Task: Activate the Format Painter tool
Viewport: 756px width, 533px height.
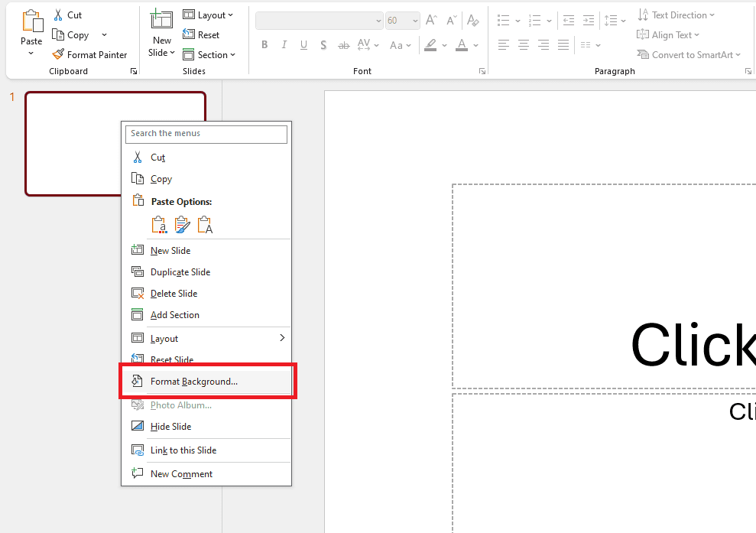Action: [89, 54]
